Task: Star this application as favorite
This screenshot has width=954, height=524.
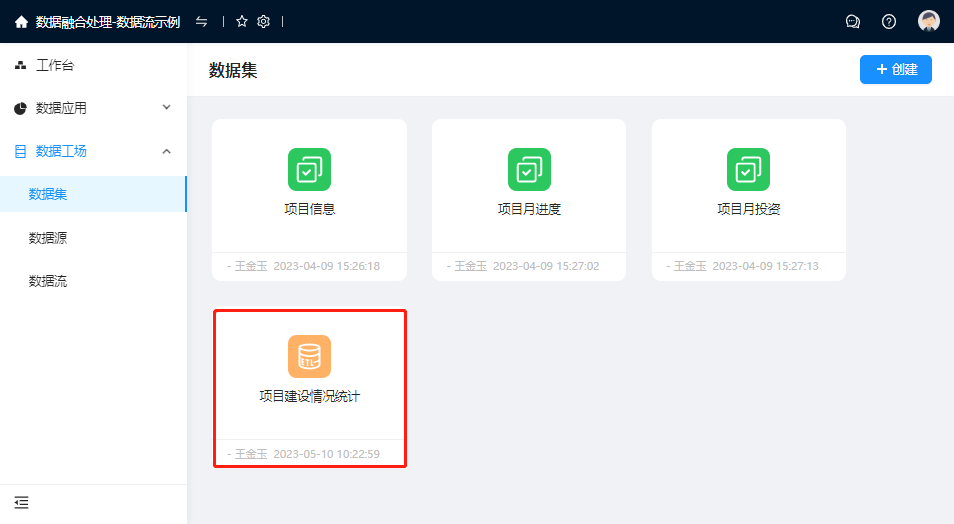Action: 241,22
